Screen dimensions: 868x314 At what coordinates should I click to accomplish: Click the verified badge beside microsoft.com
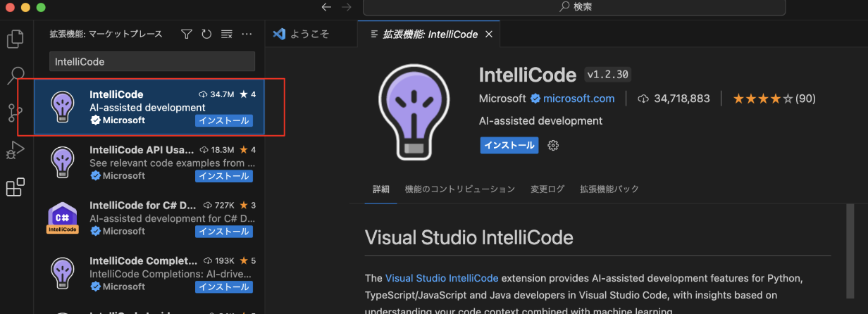[x=535, y=99]
